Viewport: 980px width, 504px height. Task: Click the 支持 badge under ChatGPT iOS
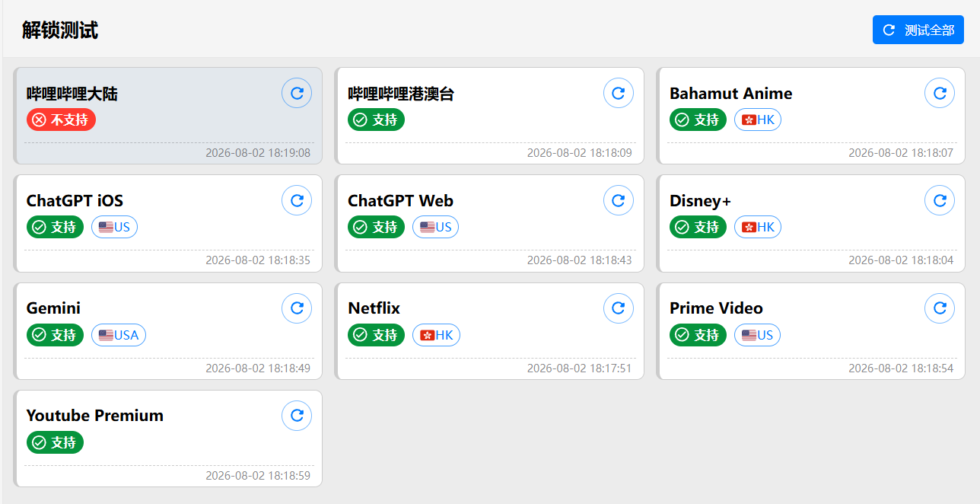(x=55, y=227)
